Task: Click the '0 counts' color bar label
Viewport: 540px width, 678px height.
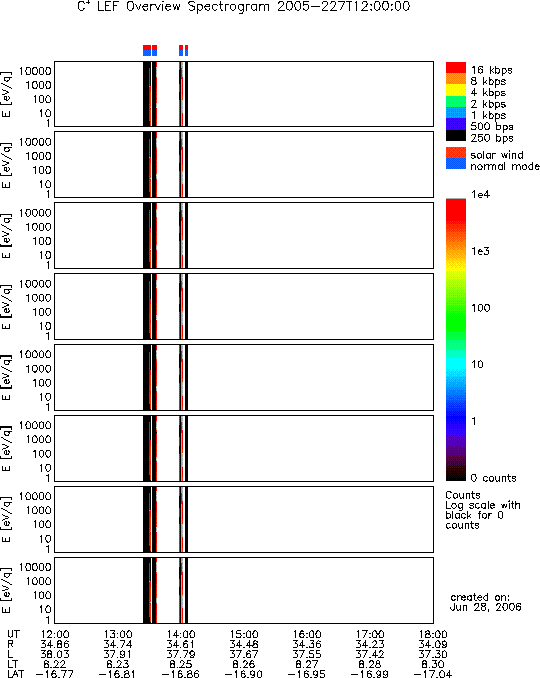Action: coord(493,478)
